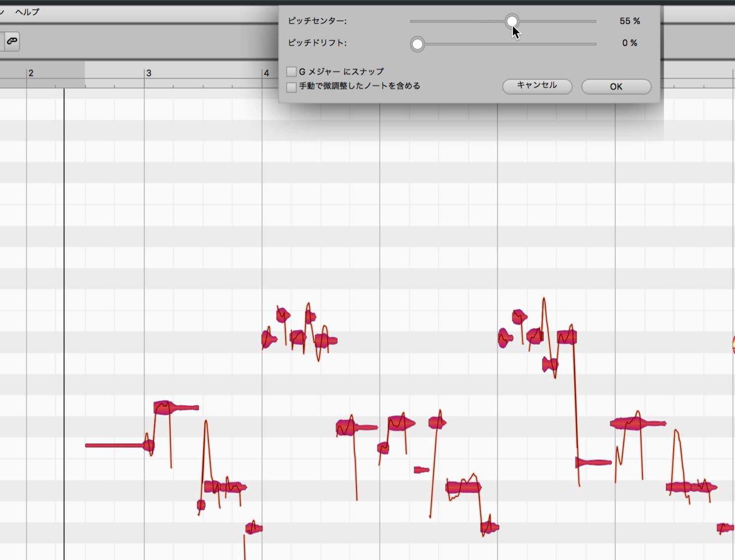
Task: Click the キャンセル button
Action: (x=537, y=86)
